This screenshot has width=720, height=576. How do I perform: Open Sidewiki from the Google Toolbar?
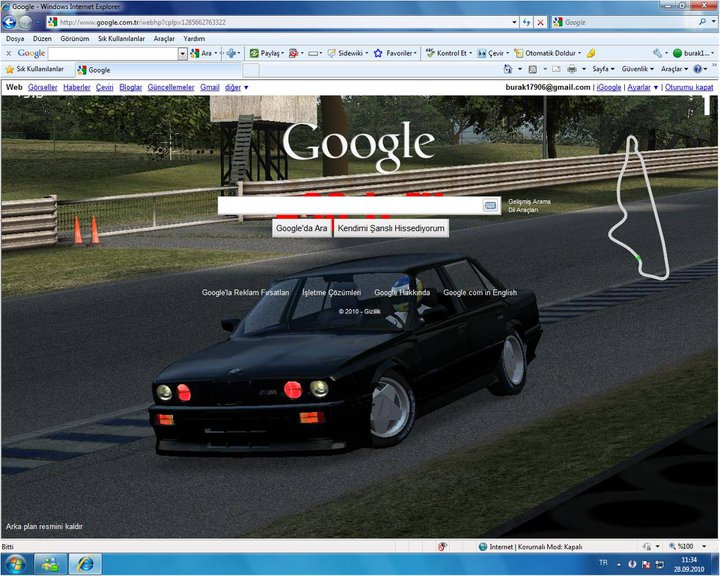[345, 53]
